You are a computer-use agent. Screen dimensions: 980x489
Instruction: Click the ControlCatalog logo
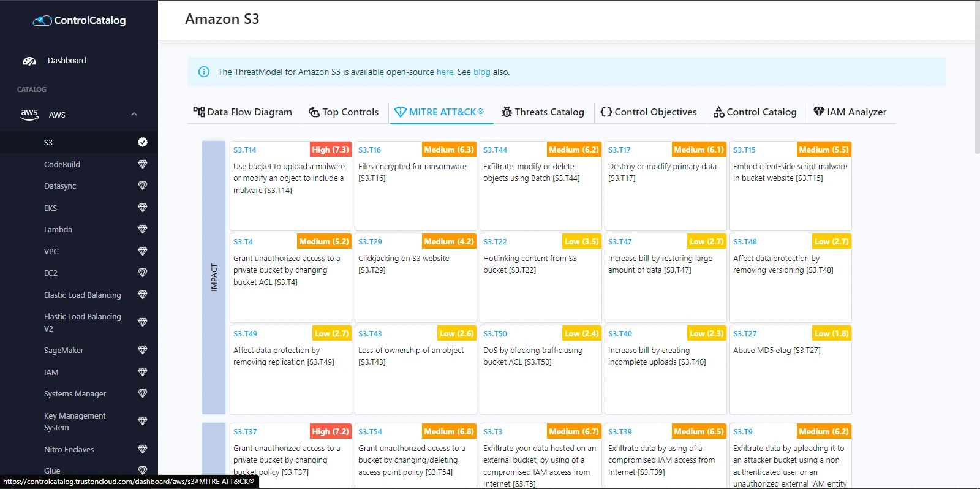[x=79, y=20]
